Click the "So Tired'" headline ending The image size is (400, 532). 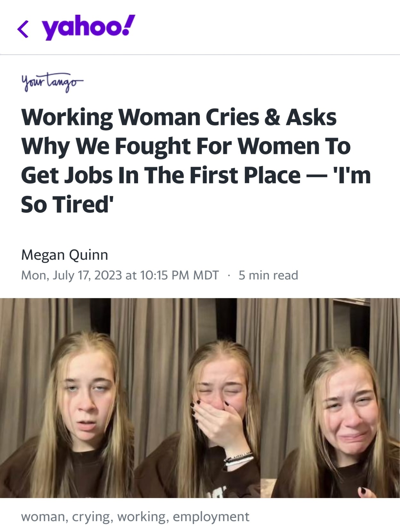pos(67,204)
